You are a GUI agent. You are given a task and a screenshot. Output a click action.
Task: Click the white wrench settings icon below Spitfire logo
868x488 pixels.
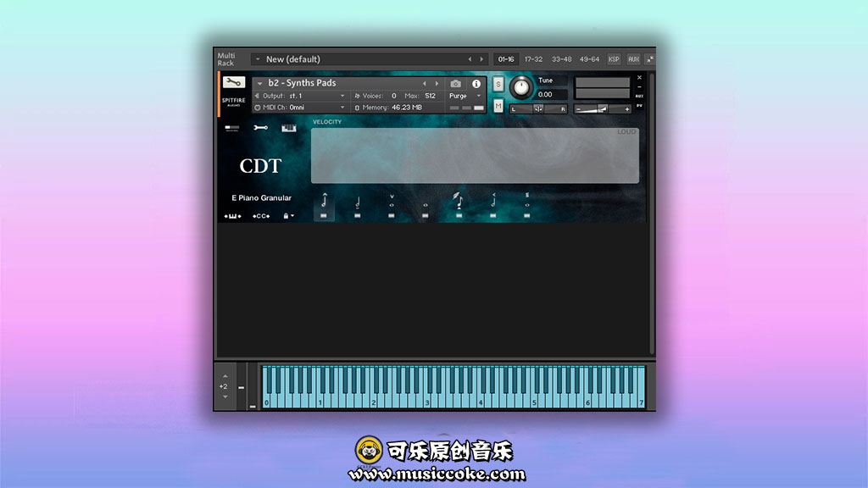click(260, 128)
